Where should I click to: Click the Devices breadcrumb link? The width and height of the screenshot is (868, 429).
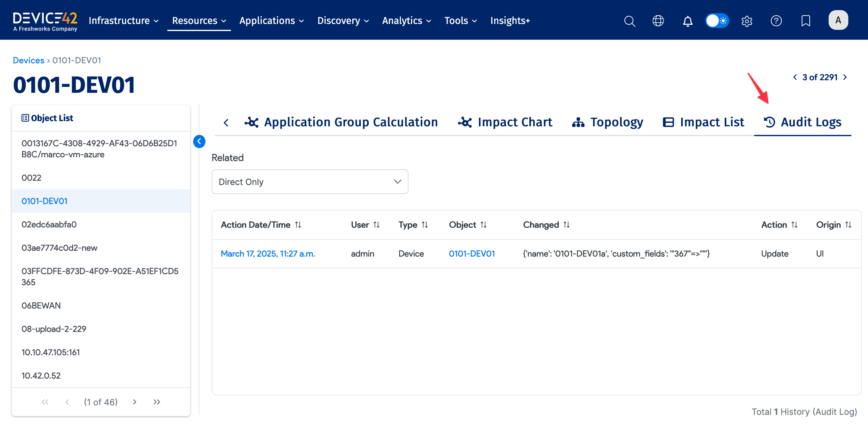[28, 60]
